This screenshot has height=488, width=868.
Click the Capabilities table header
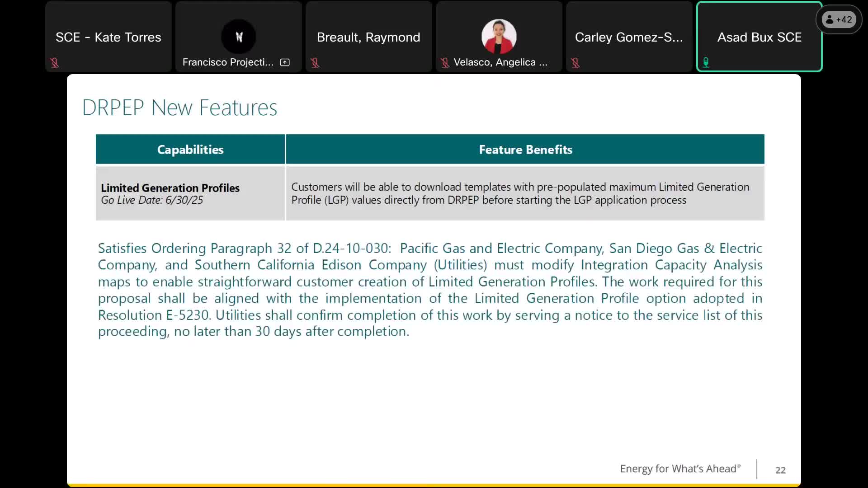(190, 150)
